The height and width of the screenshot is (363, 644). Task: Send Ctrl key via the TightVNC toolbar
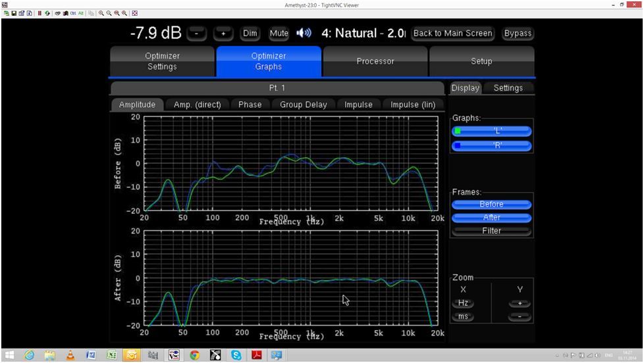73,13
